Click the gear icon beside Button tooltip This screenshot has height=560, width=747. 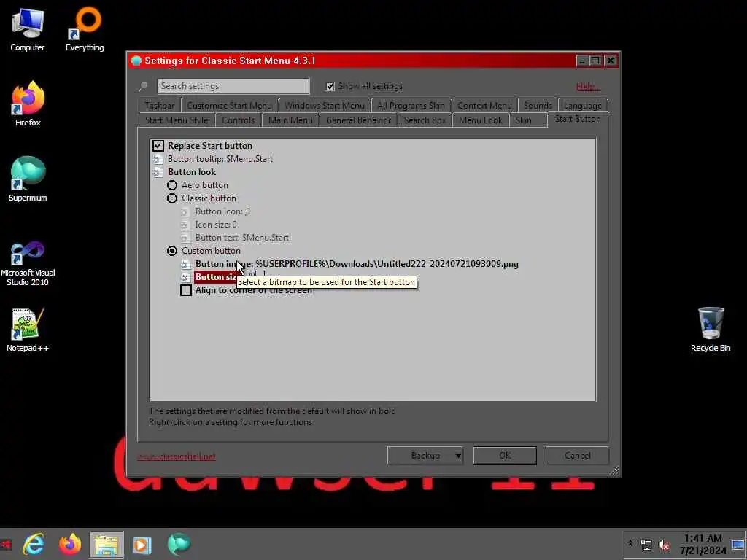point(158,159)
